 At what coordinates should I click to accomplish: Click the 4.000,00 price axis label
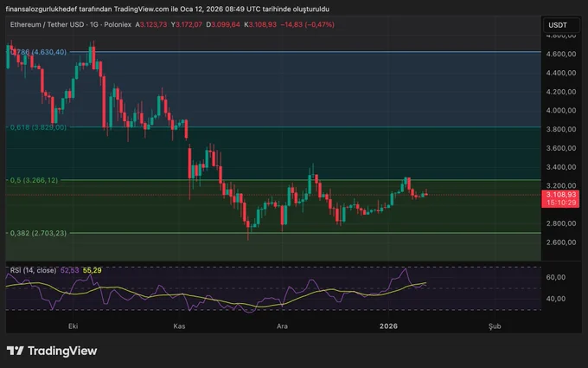(561, 111)
